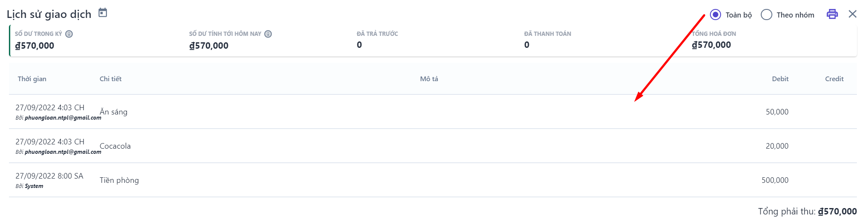This screenshot has width=868, height=223.
Task: Click the Credit column header
Action: pyautogui.click(x=834, y=79)
